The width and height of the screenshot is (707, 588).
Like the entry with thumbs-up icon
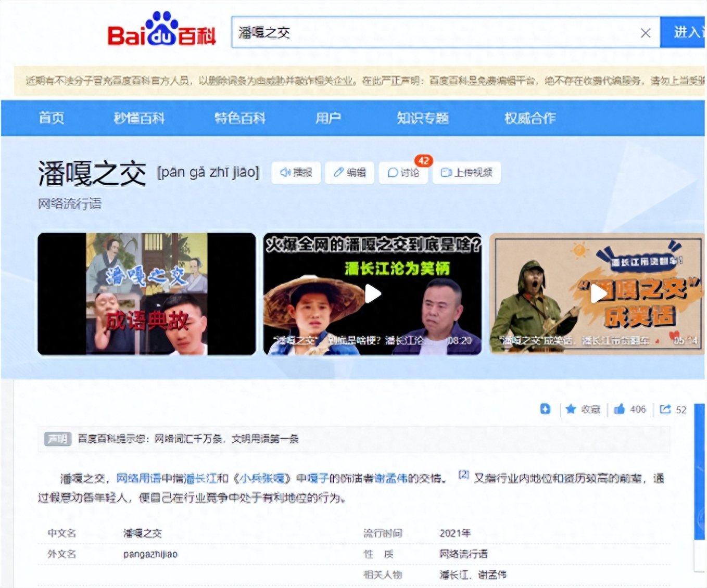(x=620, y=409)
